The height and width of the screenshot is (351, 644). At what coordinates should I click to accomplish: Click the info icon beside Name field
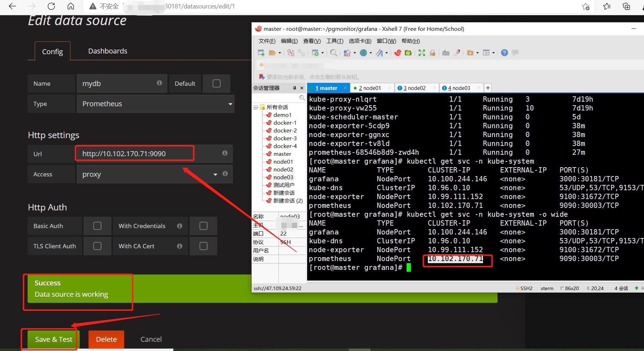(160, 83)
